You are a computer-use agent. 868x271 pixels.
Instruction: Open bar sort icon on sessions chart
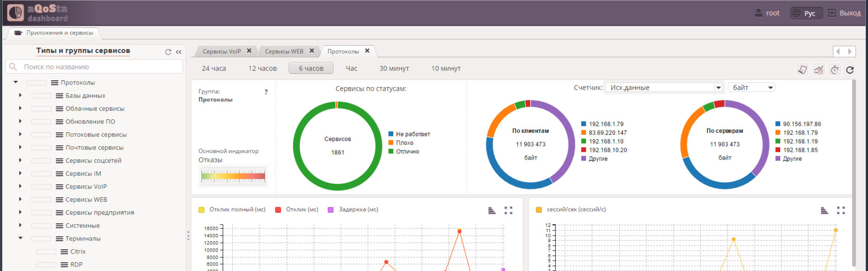[824, 210]
